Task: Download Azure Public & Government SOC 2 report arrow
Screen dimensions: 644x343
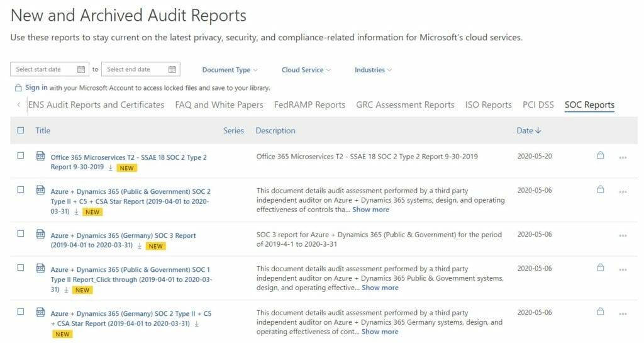Action: tap(76, 212)
